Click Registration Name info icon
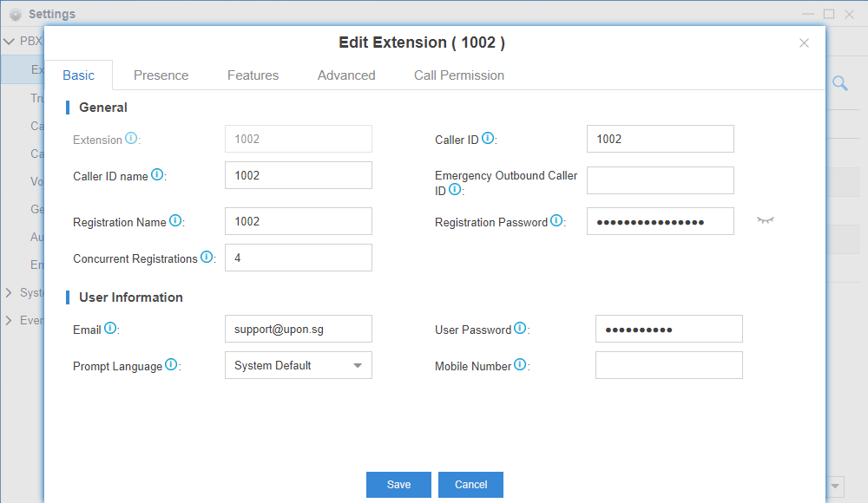The height and width of the screenshot is (503, 868). point(175,221)
